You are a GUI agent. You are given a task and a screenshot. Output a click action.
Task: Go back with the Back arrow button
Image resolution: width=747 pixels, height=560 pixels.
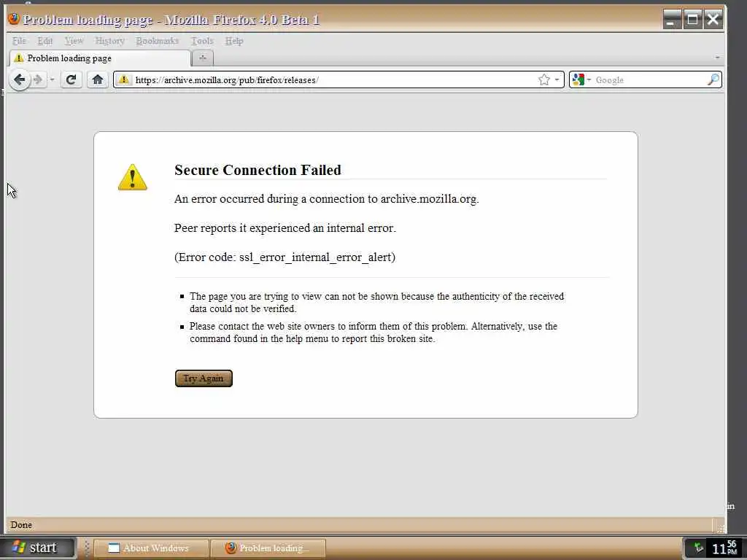pos(20,79)
